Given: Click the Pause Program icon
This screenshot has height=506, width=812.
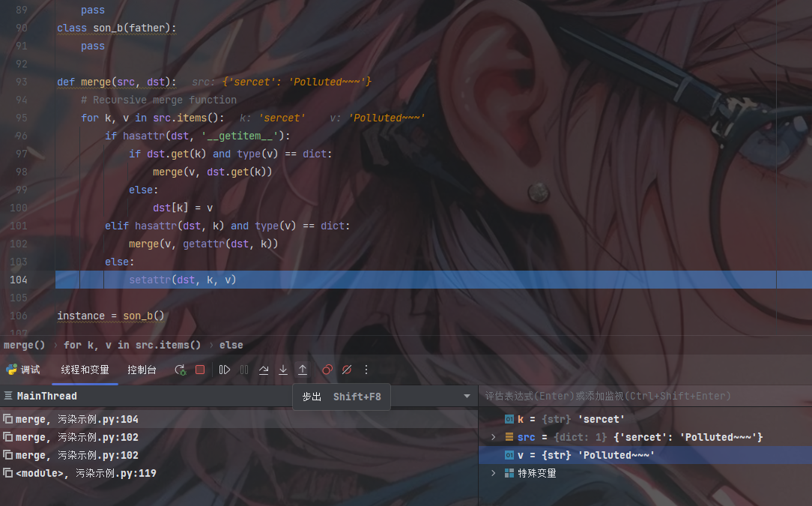Looking at the screenshot, I should click(x=245, y=370).
